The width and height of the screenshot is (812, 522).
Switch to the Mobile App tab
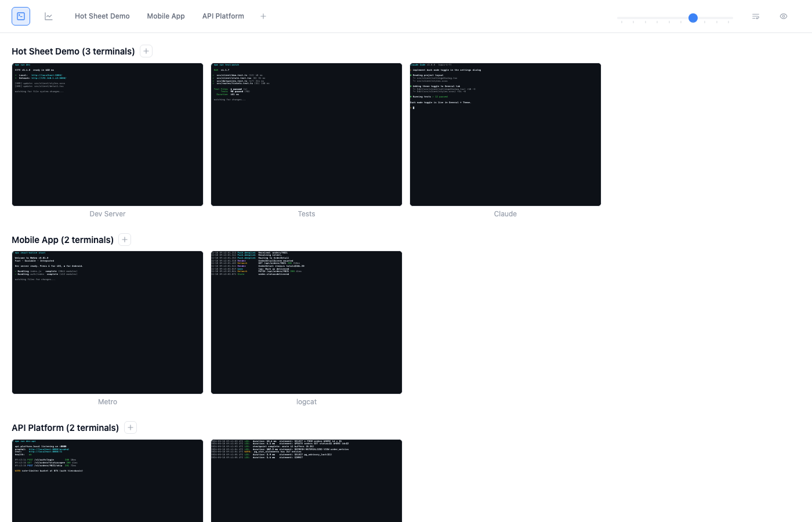point(166,16)
